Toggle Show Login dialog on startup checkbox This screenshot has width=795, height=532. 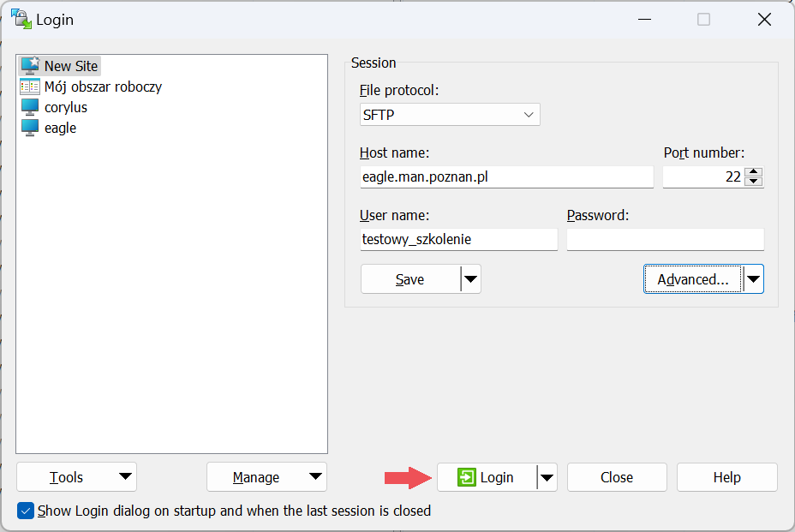26,511
